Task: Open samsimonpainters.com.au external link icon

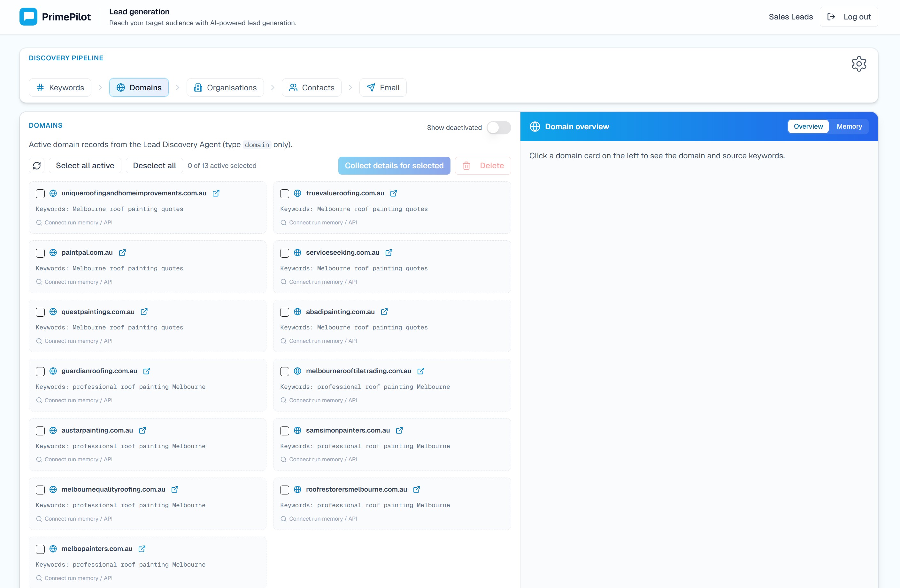Action: 399,430
